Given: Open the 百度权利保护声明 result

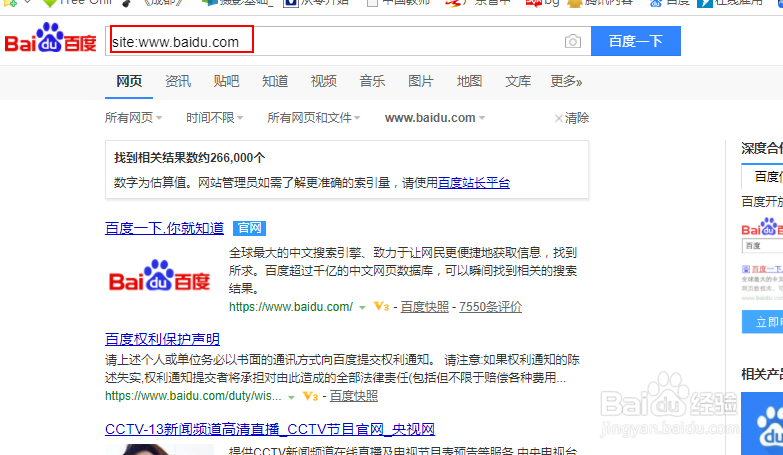Looking at the screenshot, I should [x=162, y=339].
